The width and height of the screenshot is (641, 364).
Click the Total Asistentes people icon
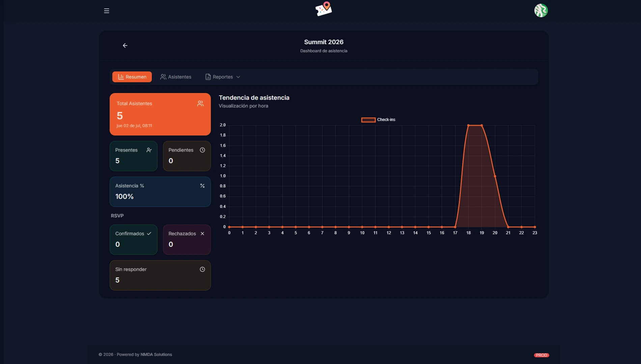coord(200,103)
